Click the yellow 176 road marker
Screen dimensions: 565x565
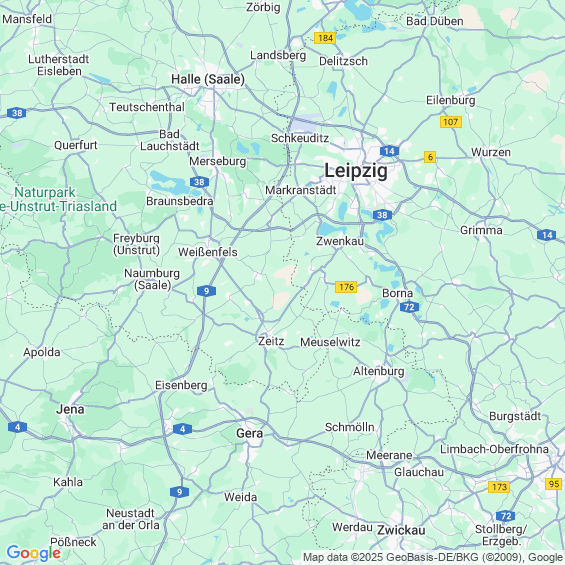[346, 287]
